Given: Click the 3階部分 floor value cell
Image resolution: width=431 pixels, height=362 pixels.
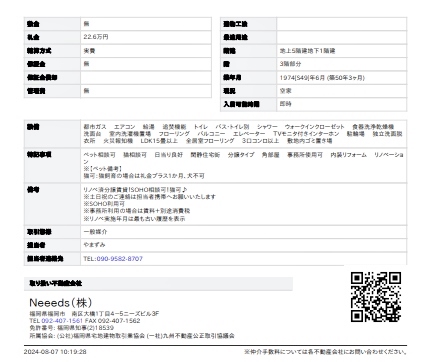Looking at the screenshot, I should tap(342, 64).
